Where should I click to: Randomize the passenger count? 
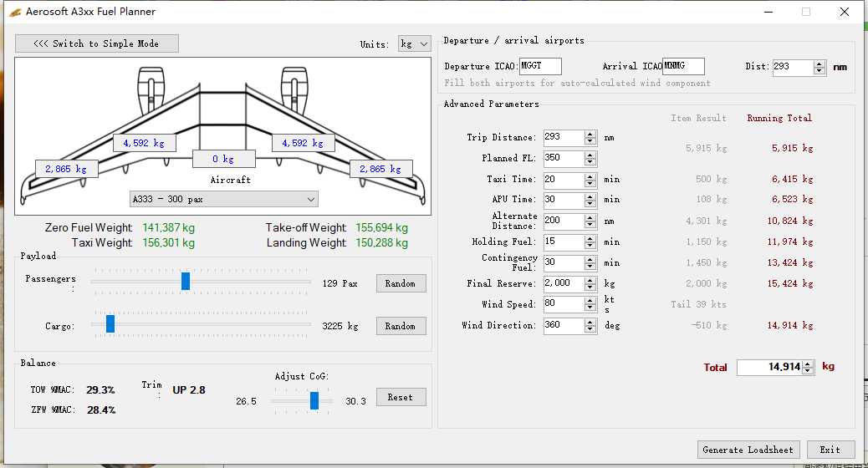coord(401,283)
